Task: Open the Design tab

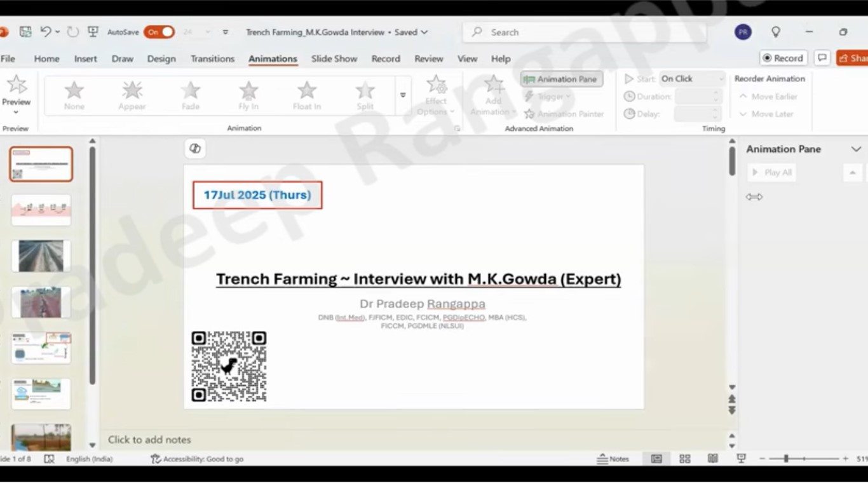Action: click(x=161, y=58)
